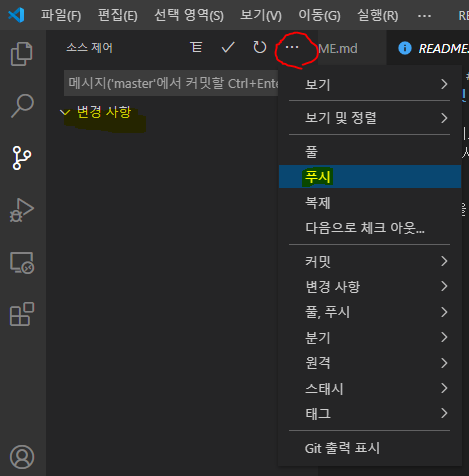Screen dimensions: 469x476
Task: Select 풀 from the dropdown menu
Action: 370,152
